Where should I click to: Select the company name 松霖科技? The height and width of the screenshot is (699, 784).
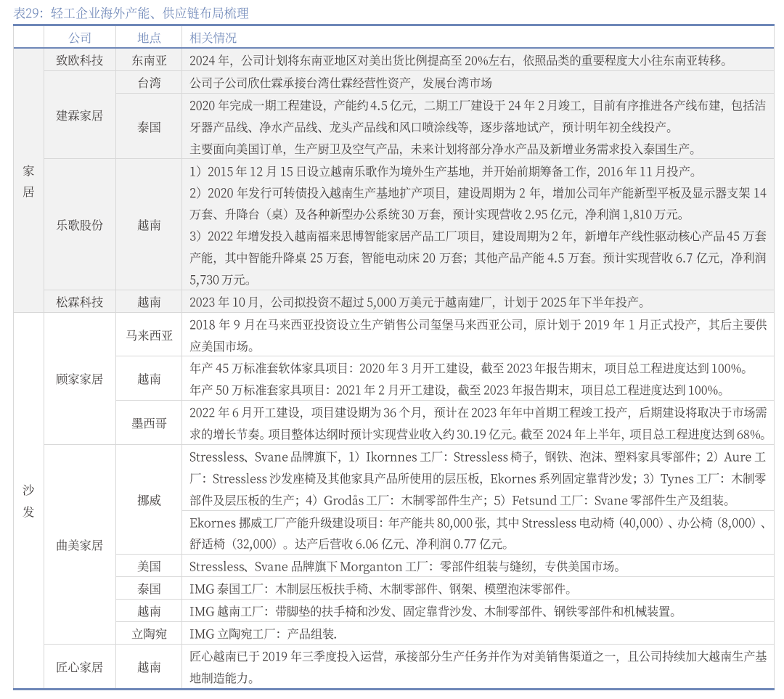pyautogui.click(x=80, y=302)
